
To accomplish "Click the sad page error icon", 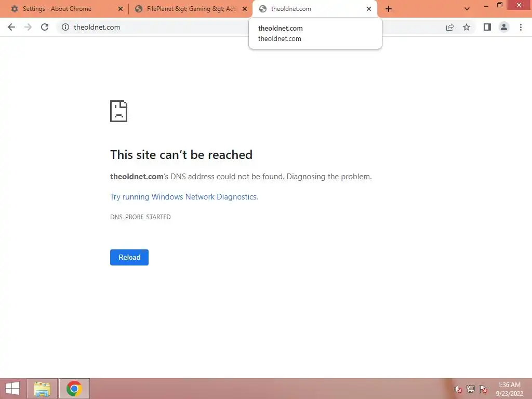I will pyautogui.click(x=119, y=111).
